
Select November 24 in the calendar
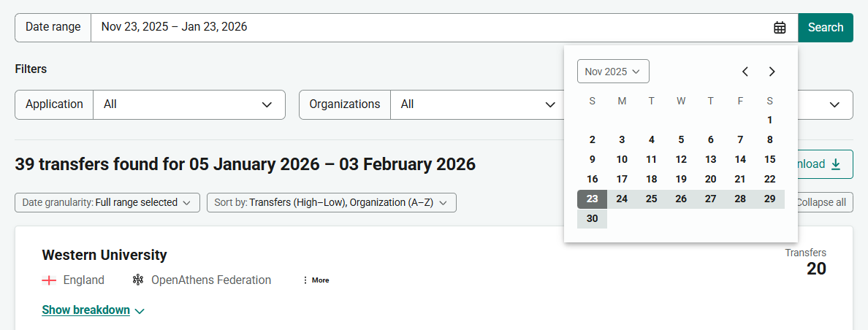622,199
